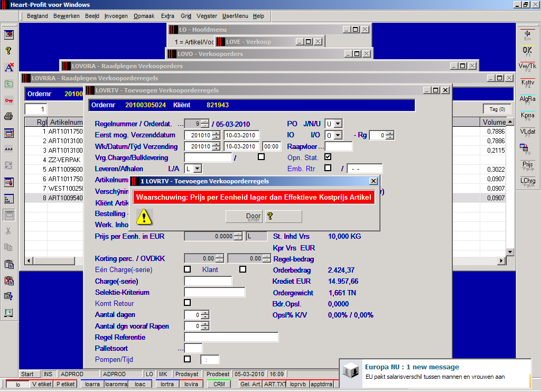Click the Europa NU notification icon
541x392 pixels.
tap(351, 371)
